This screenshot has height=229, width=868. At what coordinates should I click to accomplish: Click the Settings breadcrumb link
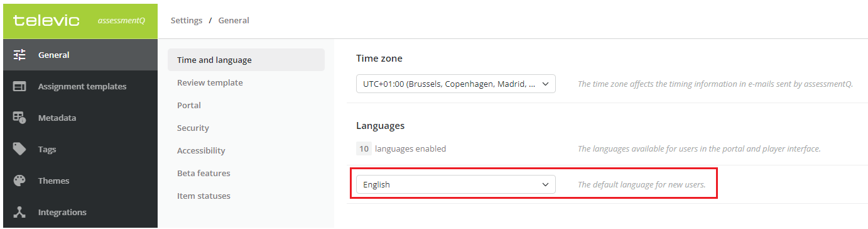coord(187,20)
